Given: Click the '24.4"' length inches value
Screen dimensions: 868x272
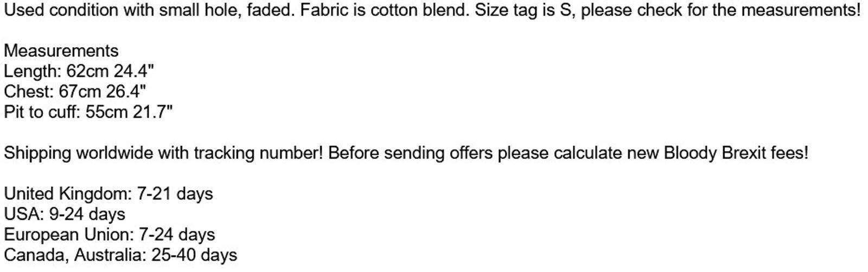Looking at the screenshot, I should tap(133, 72).
